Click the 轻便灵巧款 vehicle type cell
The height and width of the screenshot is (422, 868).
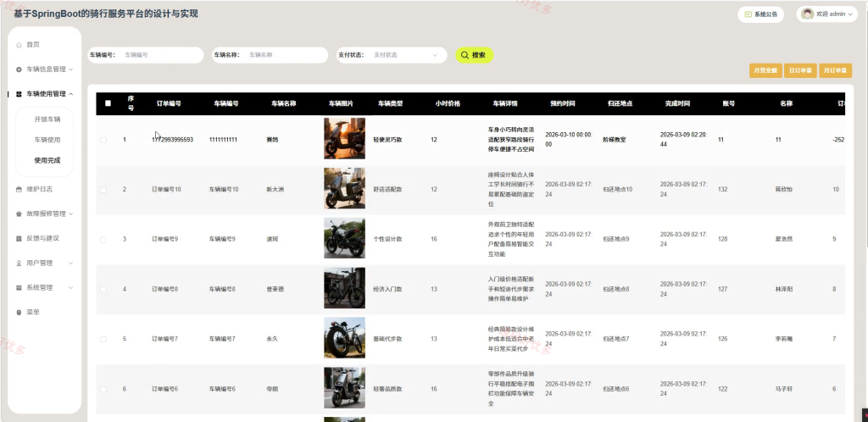click(x=387, y=140)
